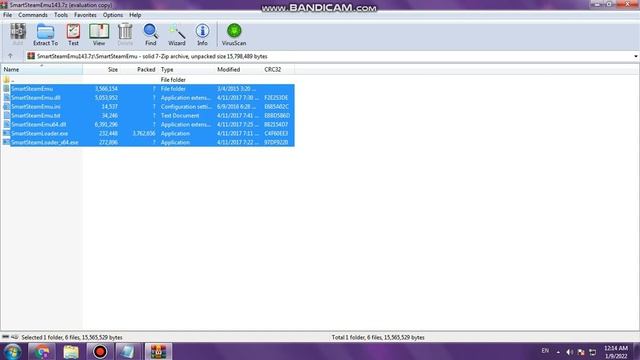Open the Find magnifier tool
Viewport: 640px width, 360px height.
pyautogui.click(x=151, y=34)
